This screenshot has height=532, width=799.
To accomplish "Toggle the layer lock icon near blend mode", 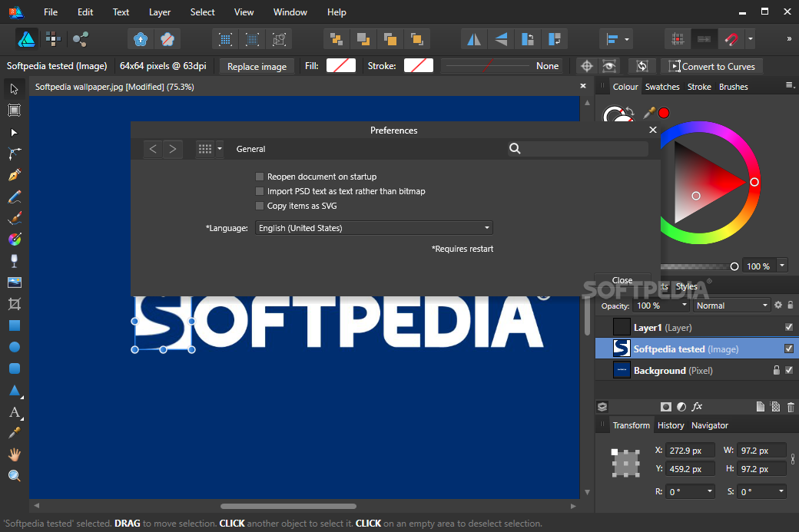I will click(x=791, y=305).
